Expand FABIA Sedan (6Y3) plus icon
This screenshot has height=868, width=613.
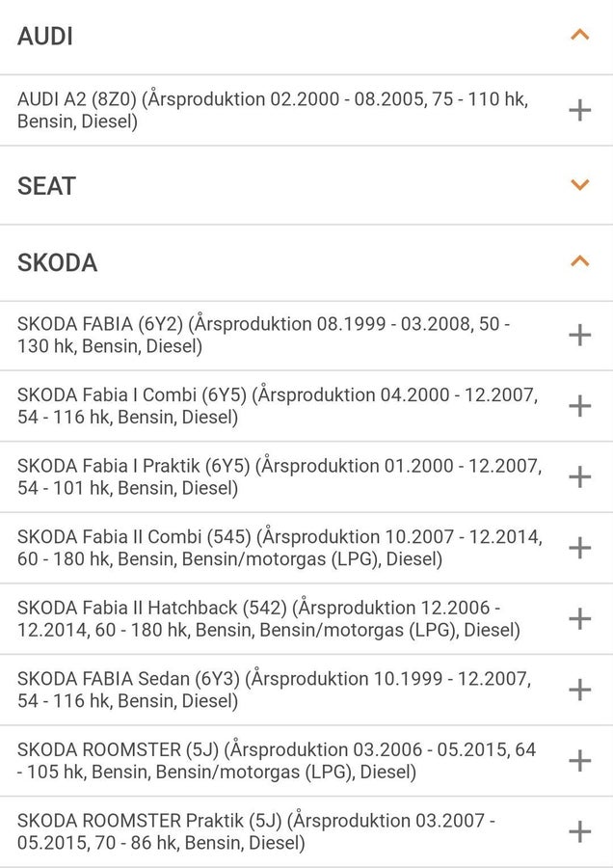(580, 690)
